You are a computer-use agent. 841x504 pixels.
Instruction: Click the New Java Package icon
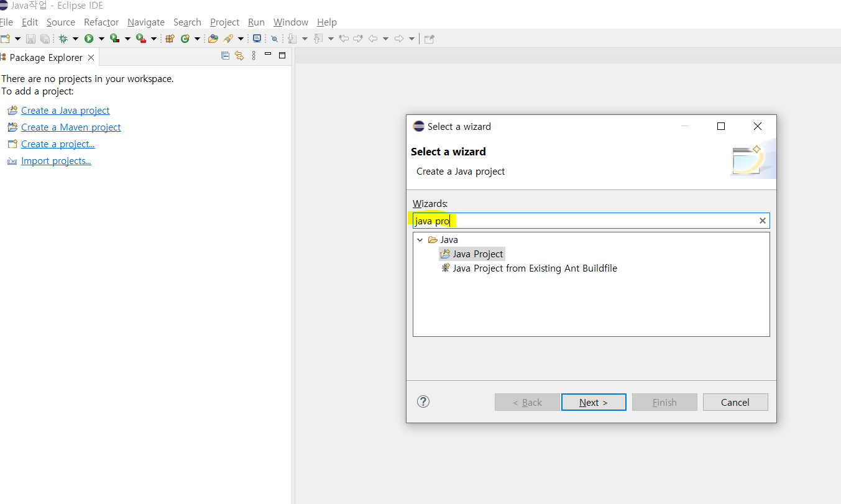click(170, 39)
